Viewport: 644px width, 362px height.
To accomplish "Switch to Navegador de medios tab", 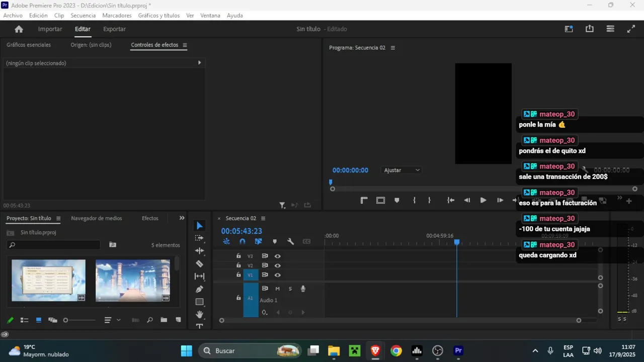I will 97,218.
